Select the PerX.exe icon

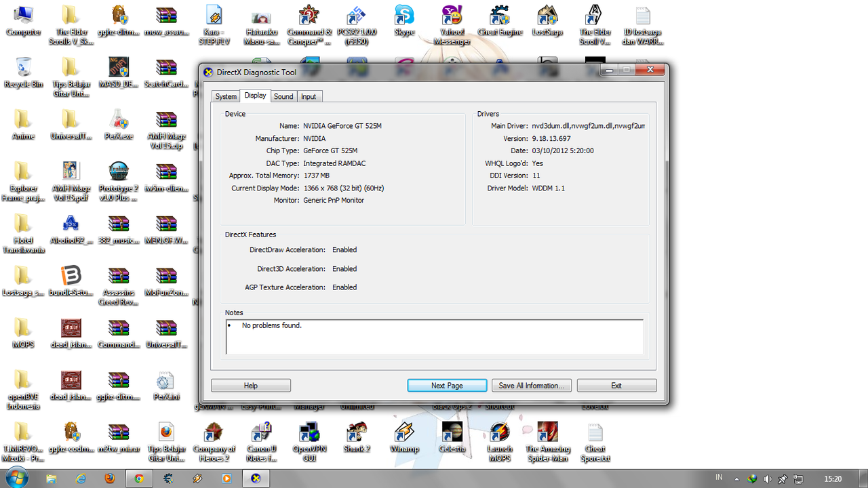point(119,125)
